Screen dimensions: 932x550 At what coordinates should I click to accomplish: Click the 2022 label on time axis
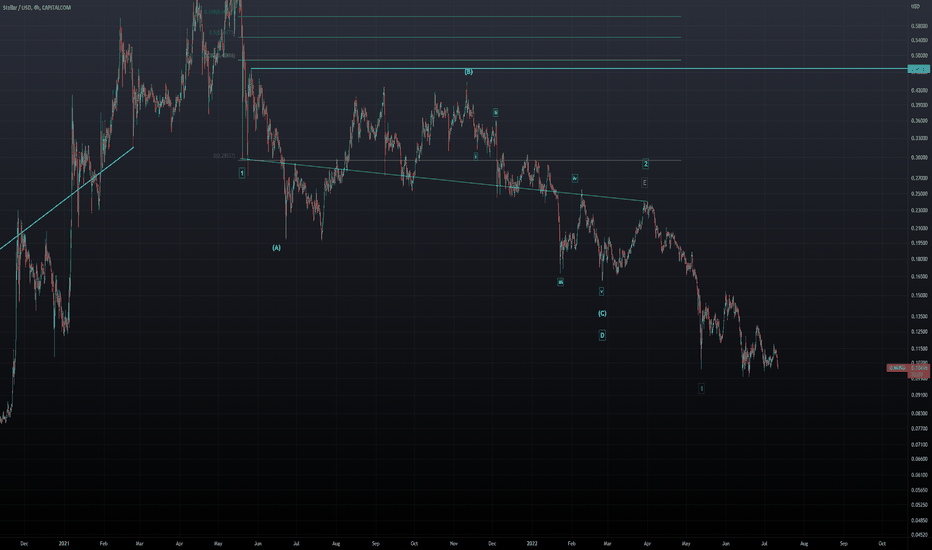(x=532, y=543)
